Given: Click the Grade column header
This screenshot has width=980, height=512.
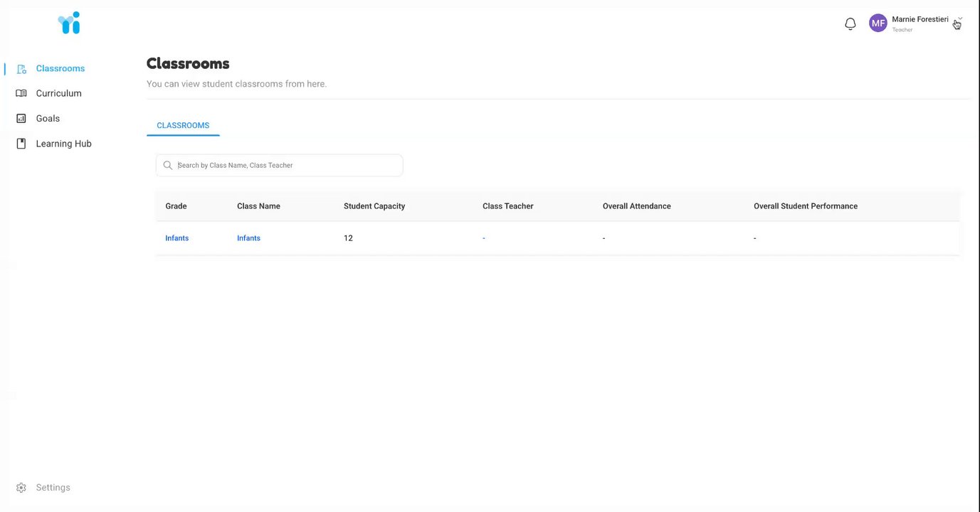Looking at the screenshot, I should 176,206.
